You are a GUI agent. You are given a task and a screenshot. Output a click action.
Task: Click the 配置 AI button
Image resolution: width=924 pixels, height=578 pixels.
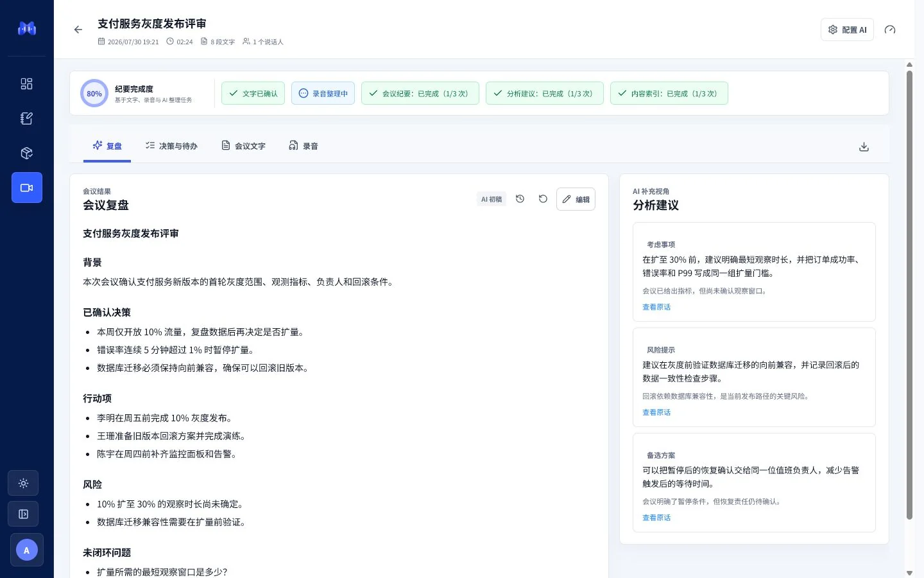[847, 30]
